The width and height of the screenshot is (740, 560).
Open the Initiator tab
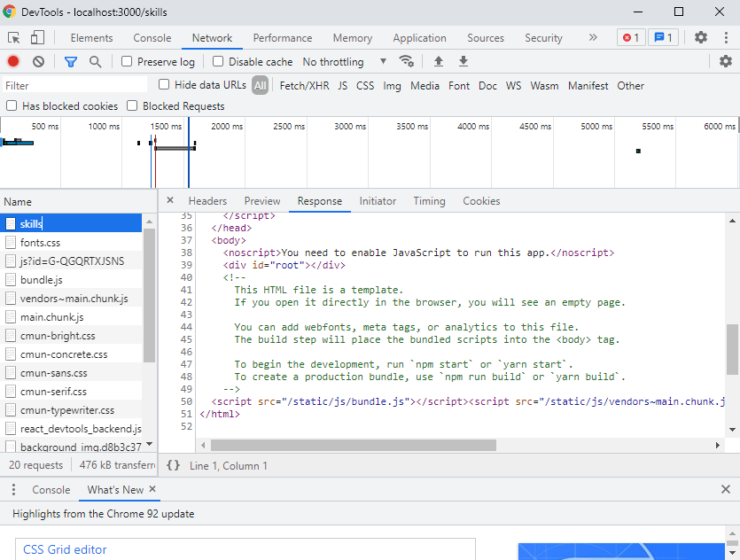378,201
